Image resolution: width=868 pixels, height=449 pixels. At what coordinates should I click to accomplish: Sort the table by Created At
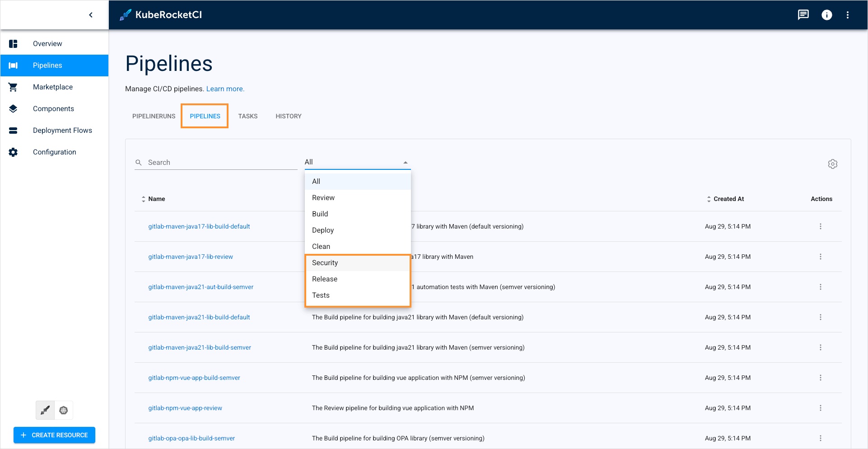coord(728,199)
